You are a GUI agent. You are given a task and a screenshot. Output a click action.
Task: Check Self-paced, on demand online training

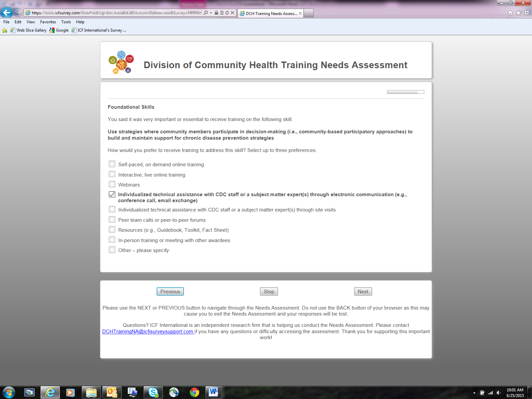pos(112,164)
